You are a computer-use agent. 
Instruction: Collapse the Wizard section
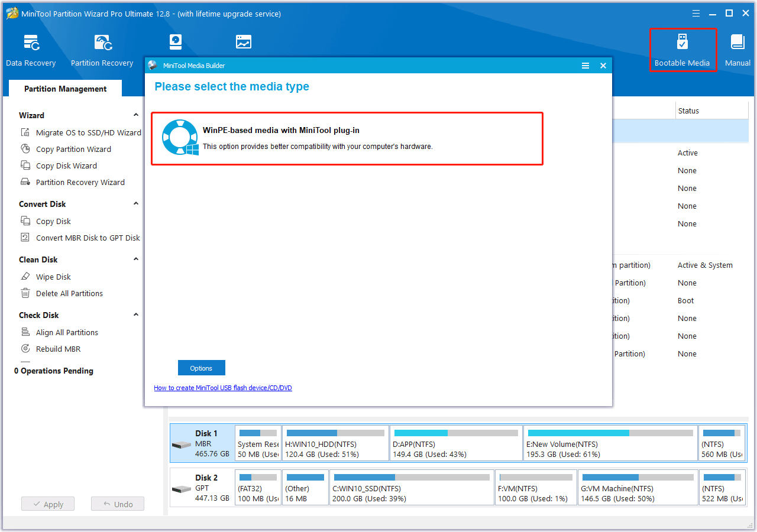pos(136,115)
